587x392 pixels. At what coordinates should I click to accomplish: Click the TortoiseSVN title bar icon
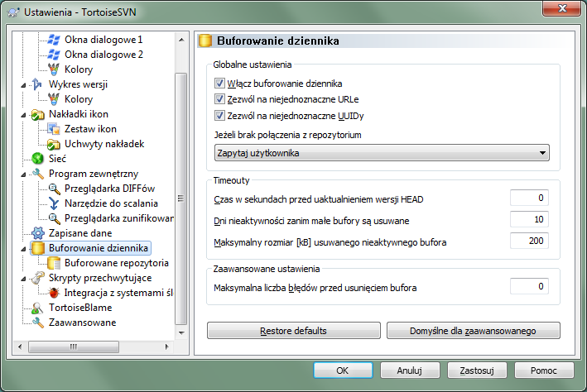(13, 12)
